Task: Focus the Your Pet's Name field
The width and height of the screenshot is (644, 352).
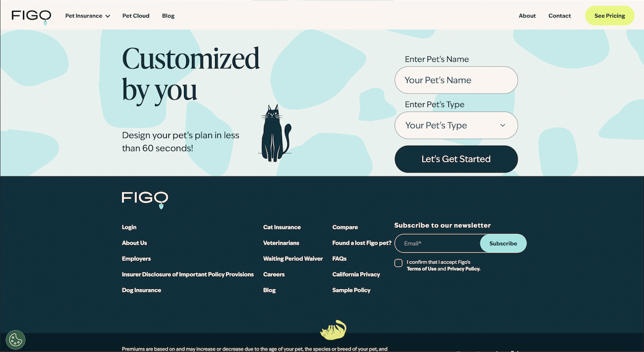Action: 456,80
